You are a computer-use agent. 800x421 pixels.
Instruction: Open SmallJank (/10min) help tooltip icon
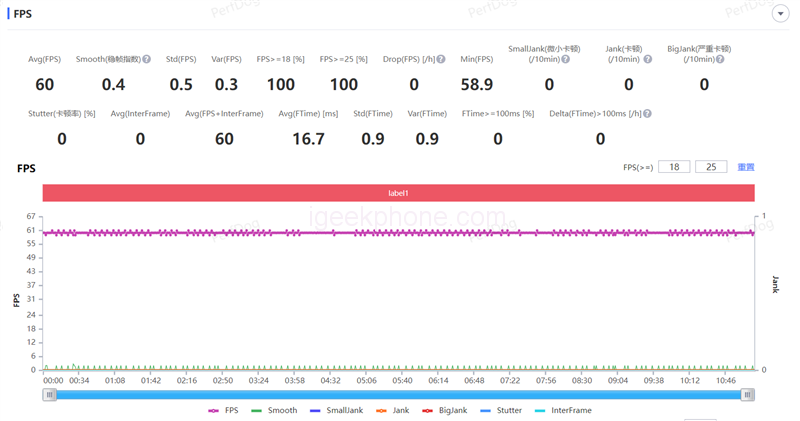point(566,60)
